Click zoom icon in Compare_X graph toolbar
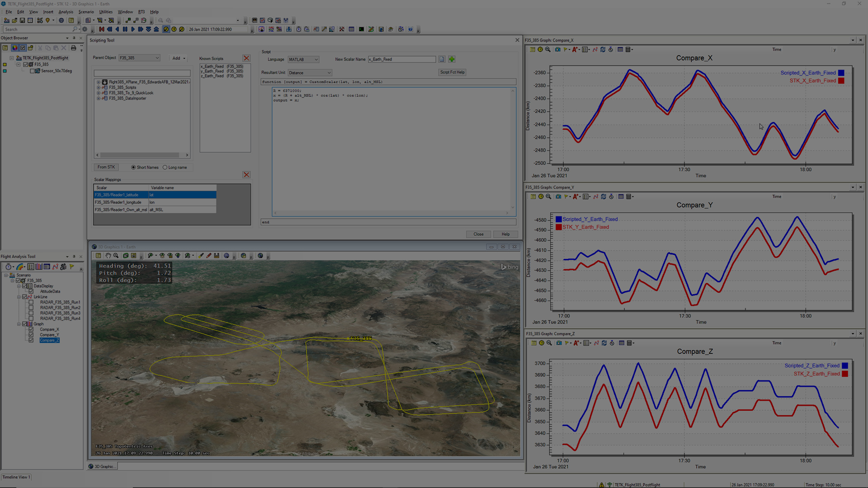868x488 pixels. [x=548, y=50]
